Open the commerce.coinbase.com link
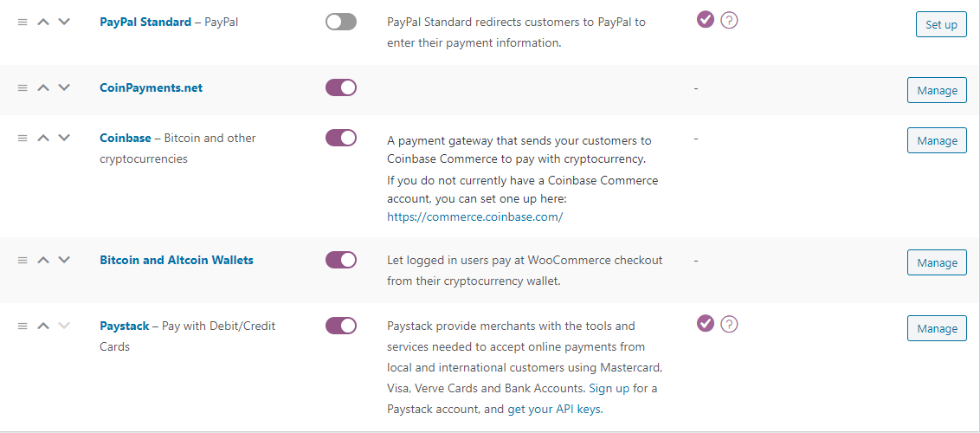980x433 pixels. [x=475, y=216]
